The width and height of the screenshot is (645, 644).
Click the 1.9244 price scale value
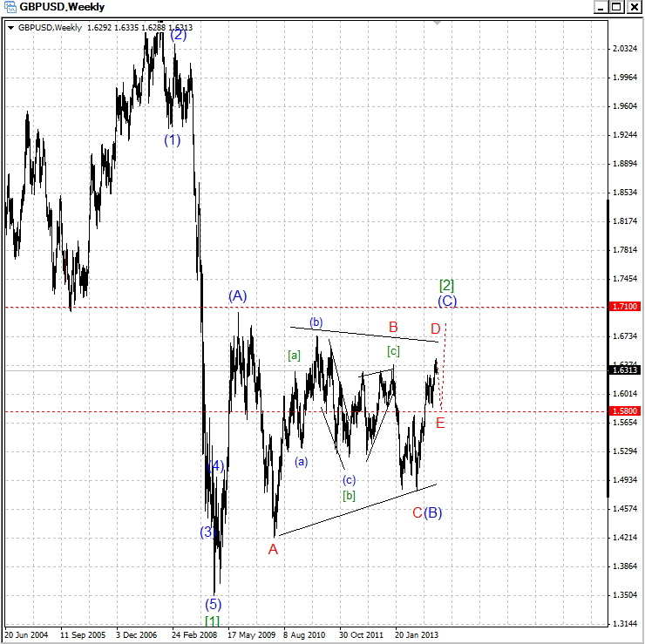(x=624, y=135)
